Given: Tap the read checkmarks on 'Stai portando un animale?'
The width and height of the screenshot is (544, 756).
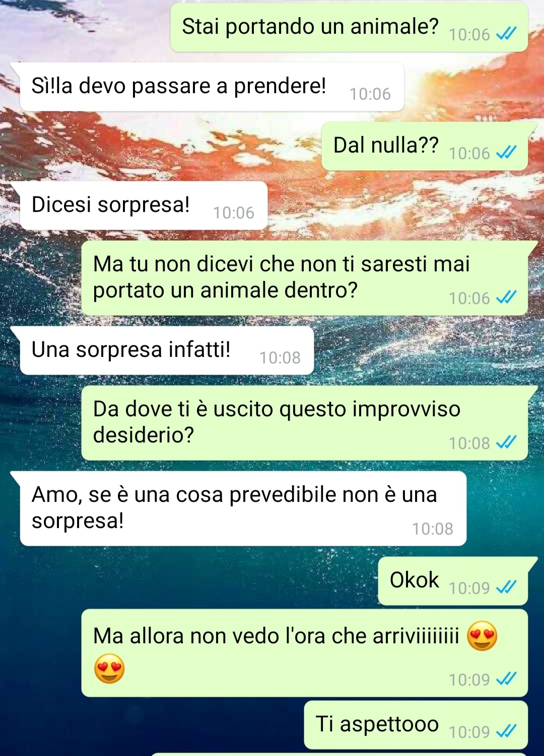Looking at the screenshot, I should coord(506,34).
